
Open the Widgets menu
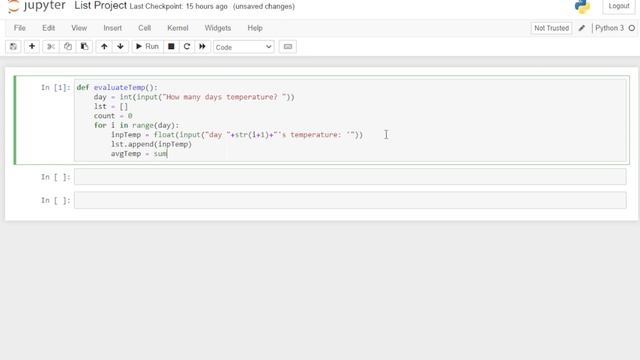point(218,28)
